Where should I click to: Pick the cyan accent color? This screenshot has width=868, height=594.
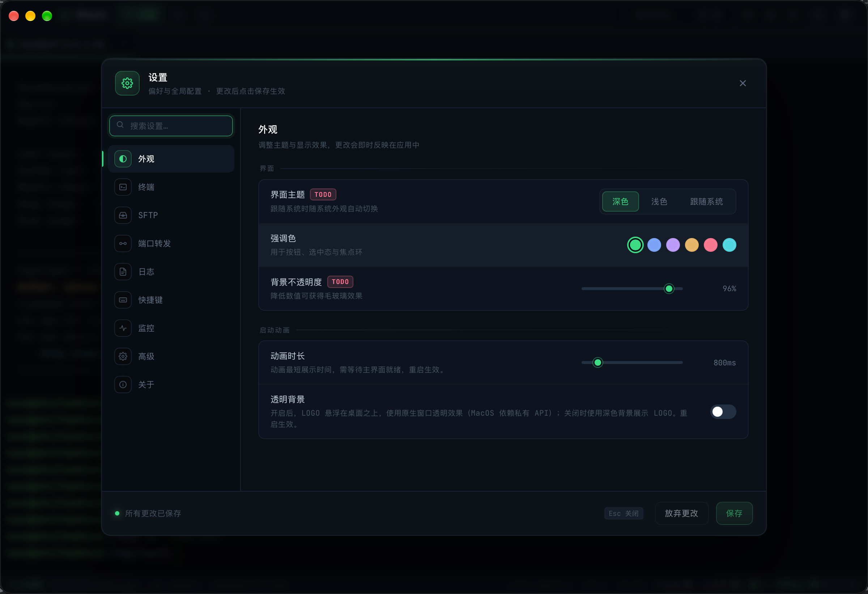729,245
